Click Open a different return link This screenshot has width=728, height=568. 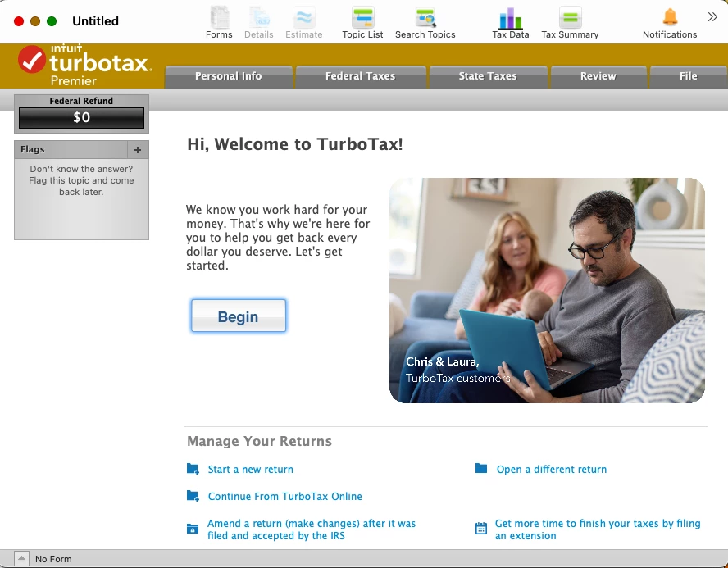coord(552,469)
